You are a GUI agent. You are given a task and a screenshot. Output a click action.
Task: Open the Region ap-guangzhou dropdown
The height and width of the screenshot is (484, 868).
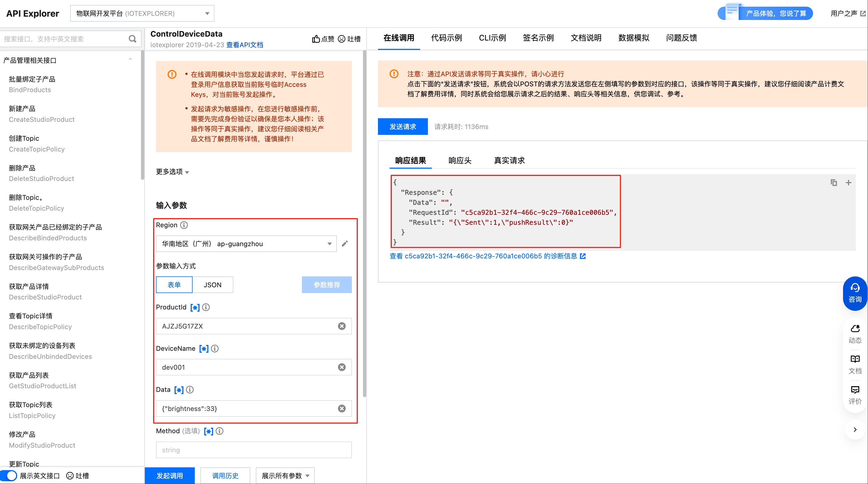(x=246, y=244)
